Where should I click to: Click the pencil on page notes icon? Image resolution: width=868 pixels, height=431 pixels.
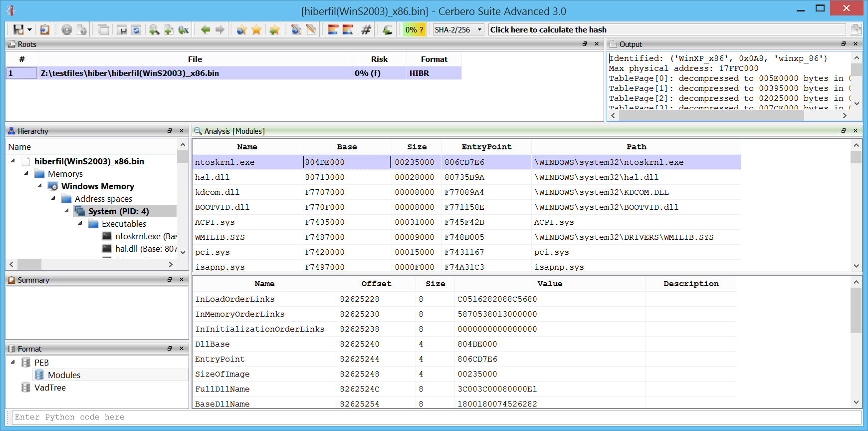pos(311,29)
